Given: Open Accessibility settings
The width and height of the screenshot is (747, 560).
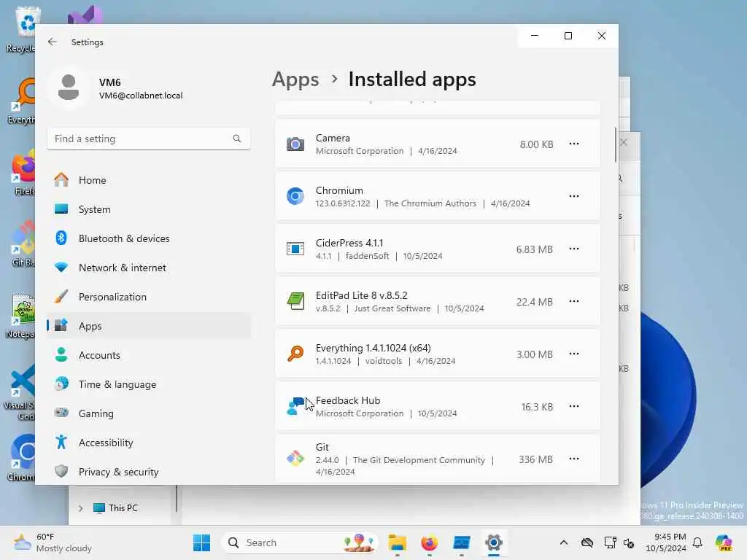Looking at the screenshot, I should (149, 443).
